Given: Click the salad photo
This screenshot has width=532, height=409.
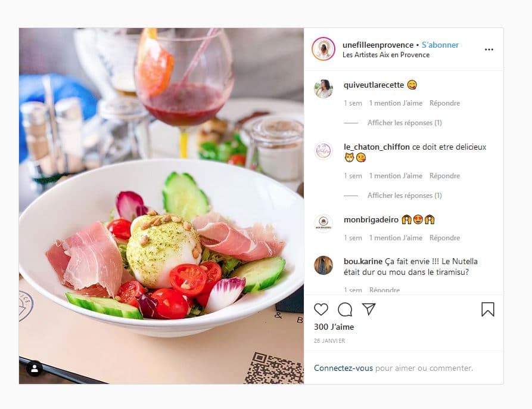Looking at the screenshot, I should (x=161, y=206).
